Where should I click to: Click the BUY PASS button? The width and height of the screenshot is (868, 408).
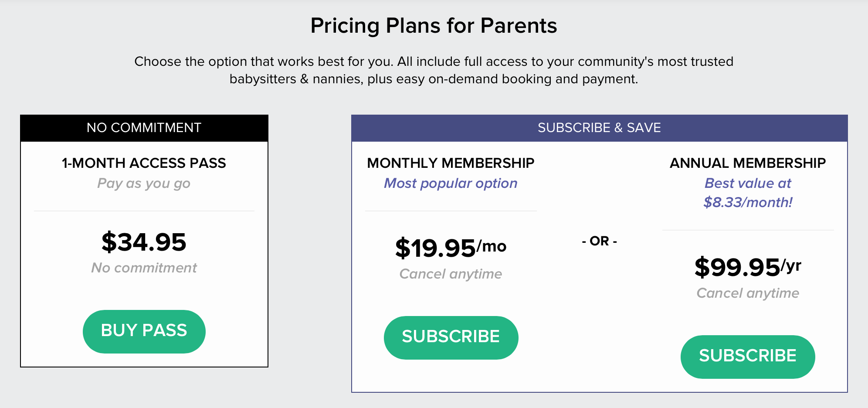tap(144, 331)
